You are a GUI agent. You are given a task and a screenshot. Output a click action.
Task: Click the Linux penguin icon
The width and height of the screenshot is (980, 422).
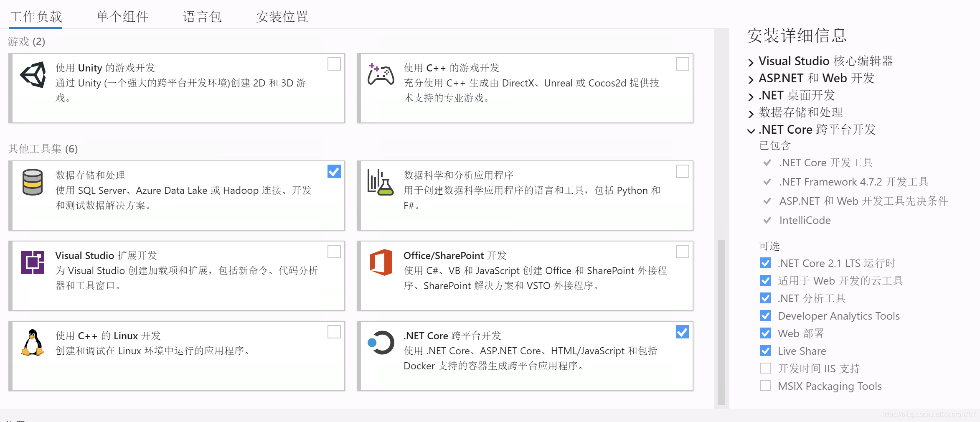click(33, 343)
